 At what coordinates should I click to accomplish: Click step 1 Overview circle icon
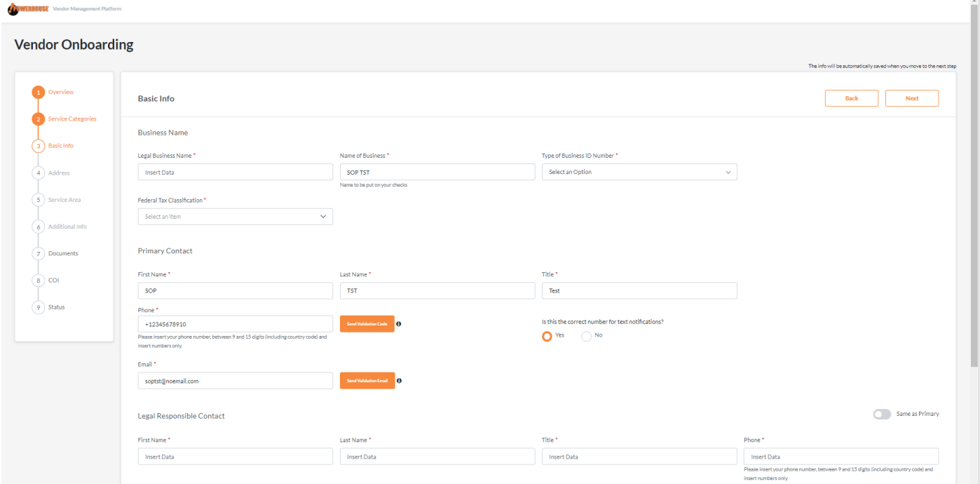pos(39,93)
